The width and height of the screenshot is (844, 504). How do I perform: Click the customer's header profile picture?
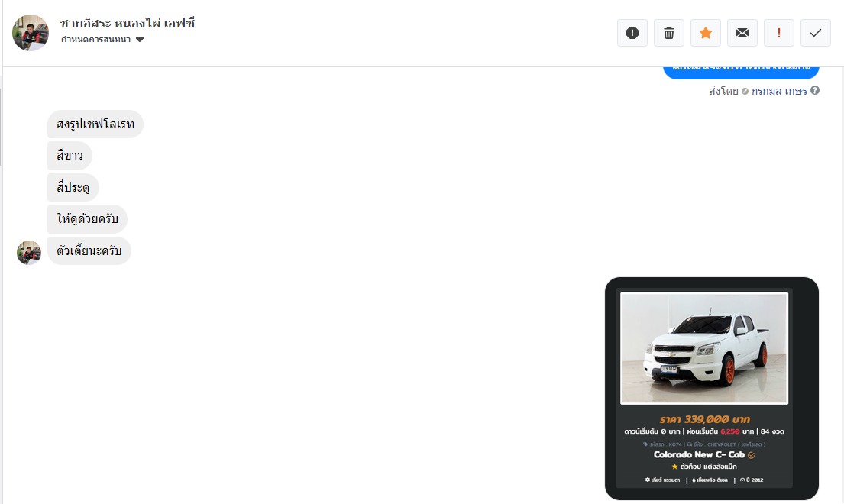pyautogui.click(x=31, y=32)
